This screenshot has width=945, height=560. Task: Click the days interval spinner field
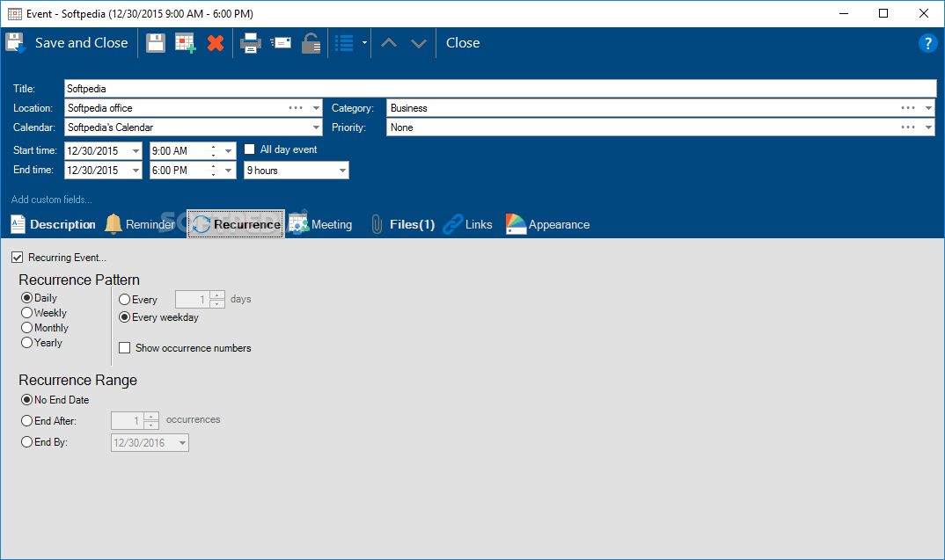[200, 299]
